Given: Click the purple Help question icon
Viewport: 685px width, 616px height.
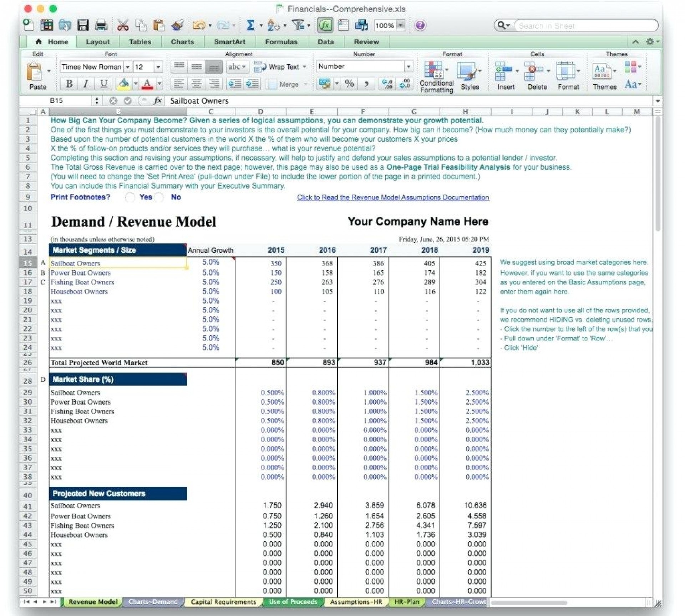Looking at the screenshot, I should [420, 25].
